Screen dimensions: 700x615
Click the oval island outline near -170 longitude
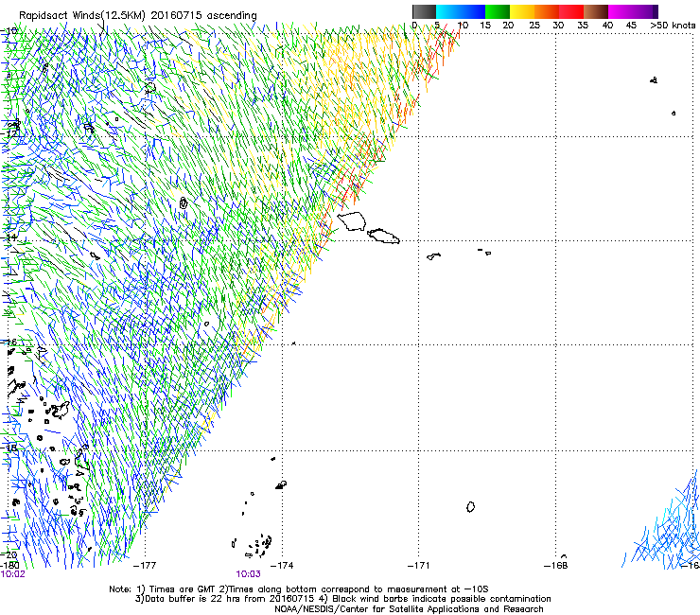(470, 507)
